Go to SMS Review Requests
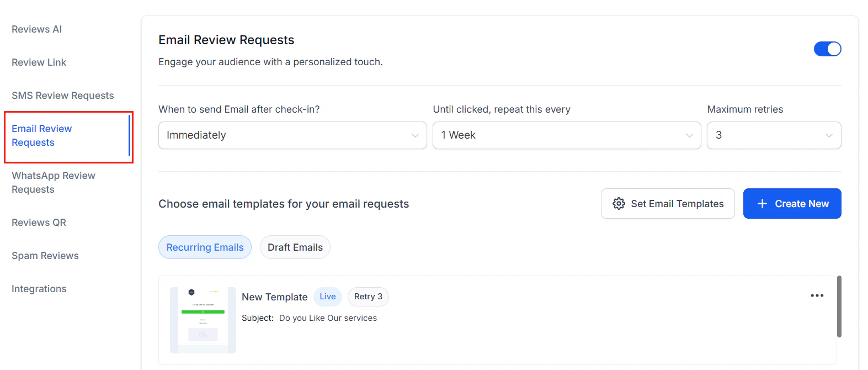Viewport: 868px width, 370px height. click(x=62, y=95)
